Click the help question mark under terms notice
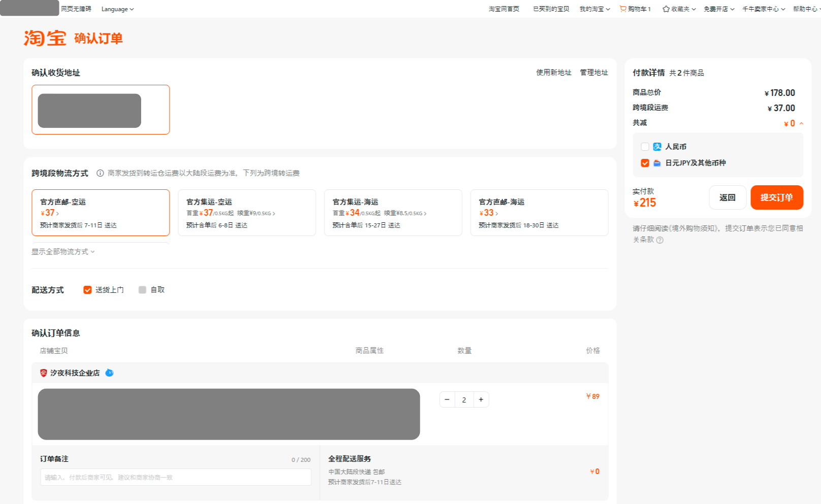 [x=660, y=240]
